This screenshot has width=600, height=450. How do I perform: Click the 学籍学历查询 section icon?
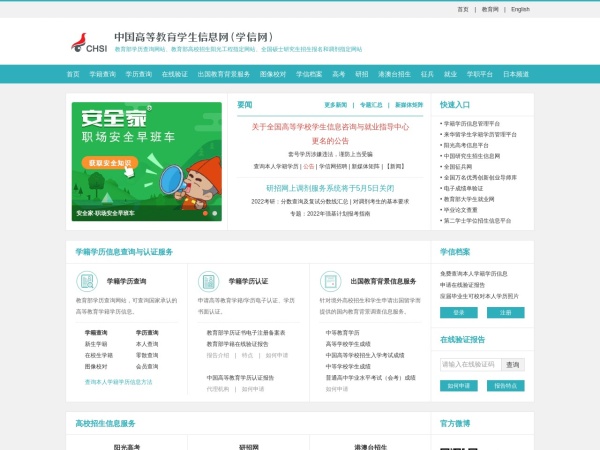click(87, 281)
